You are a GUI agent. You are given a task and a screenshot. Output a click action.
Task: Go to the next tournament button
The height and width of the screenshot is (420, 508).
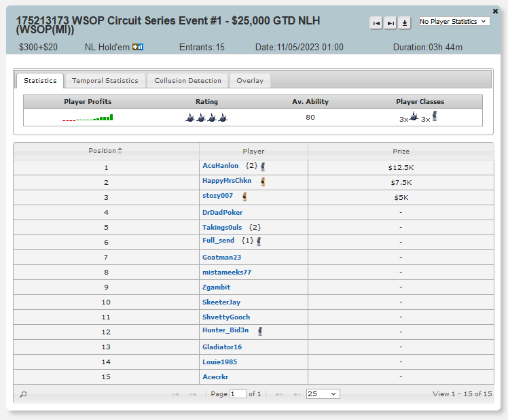[391, 23]
